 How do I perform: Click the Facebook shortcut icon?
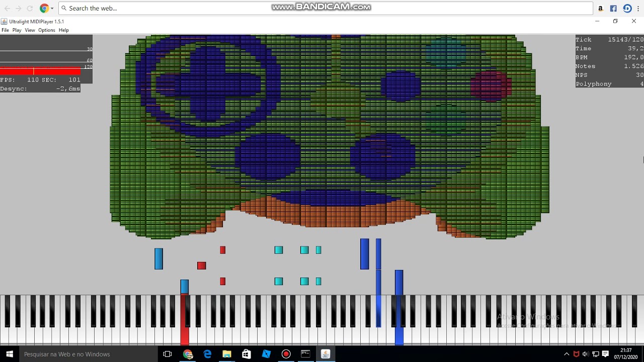click(613, 8)
